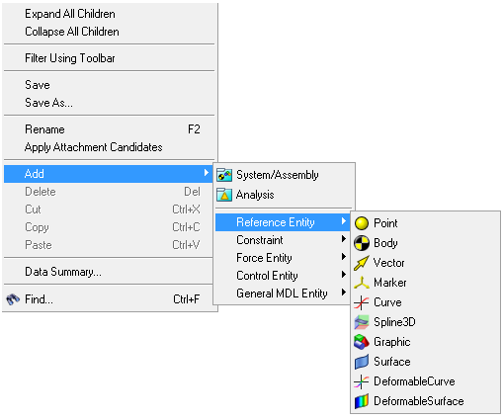Click the binoculars Find icon
The image size is (504, 420).
click(13, 299)
